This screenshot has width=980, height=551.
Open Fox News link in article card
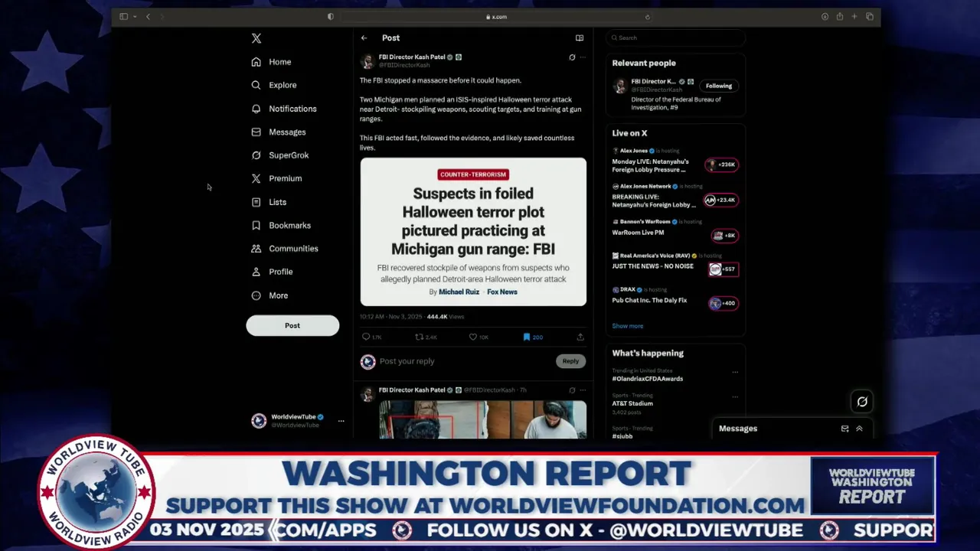502,292
